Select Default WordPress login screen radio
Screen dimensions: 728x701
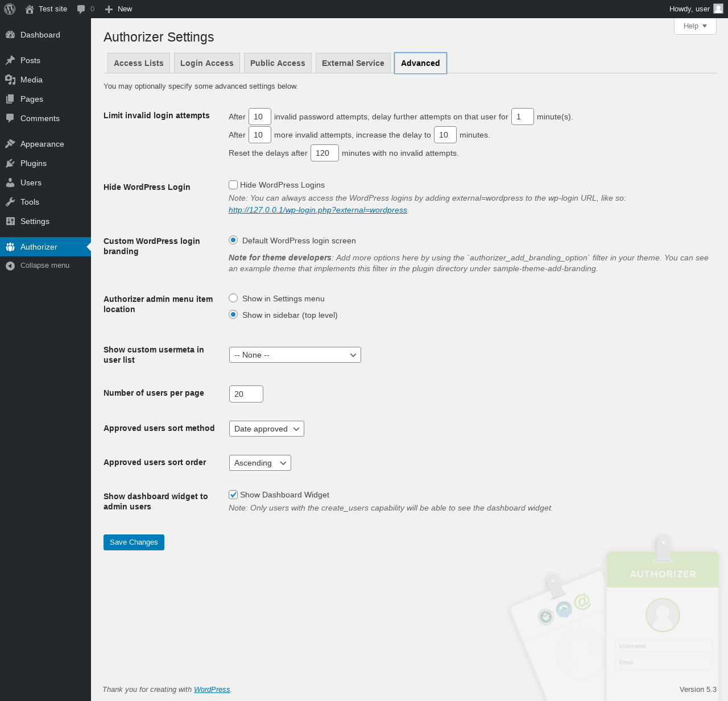pos(233,240)
